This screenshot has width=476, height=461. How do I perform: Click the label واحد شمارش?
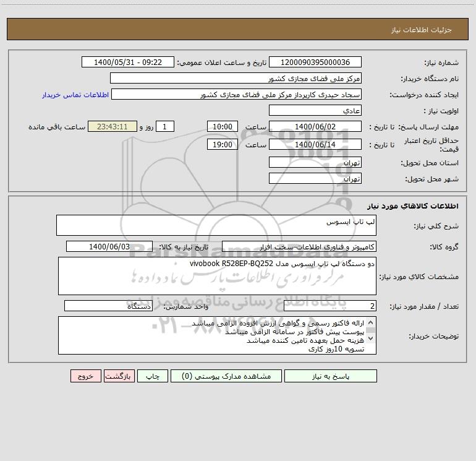186,306
